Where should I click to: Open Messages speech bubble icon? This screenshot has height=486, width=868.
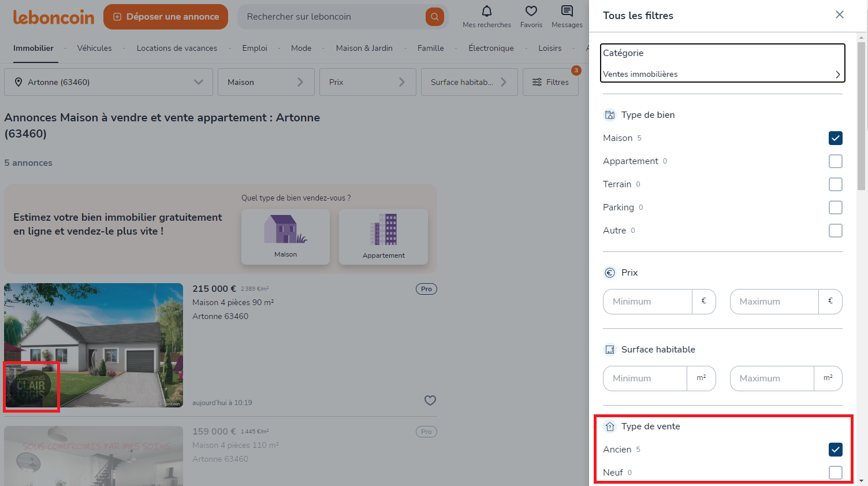(x=567, y=12)
